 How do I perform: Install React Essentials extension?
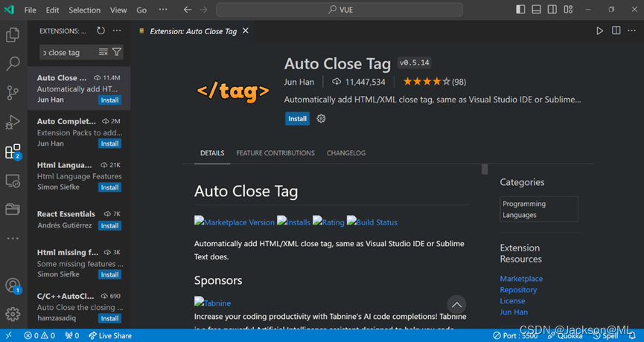(x=109, y=225)
